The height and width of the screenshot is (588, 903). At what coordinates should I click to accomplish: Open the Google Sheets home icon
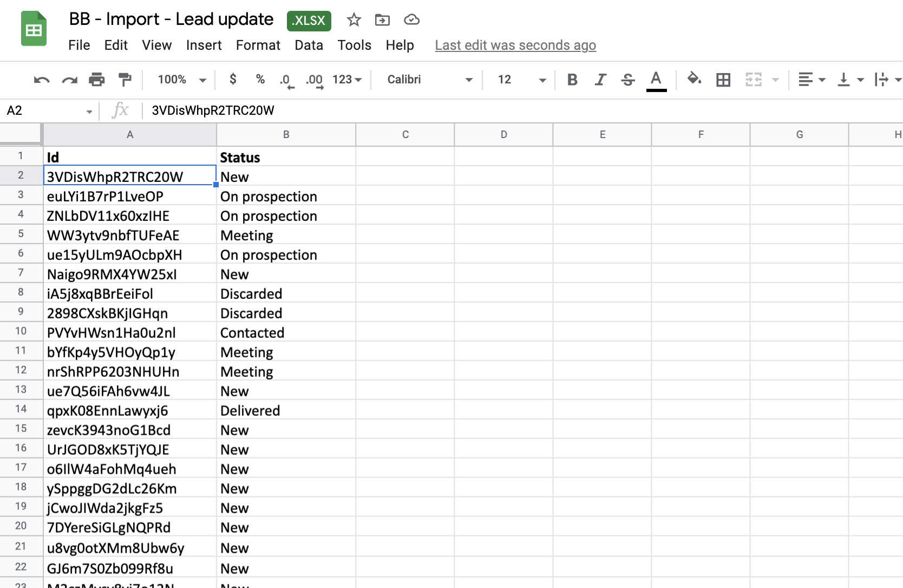[x=34, y=29]
